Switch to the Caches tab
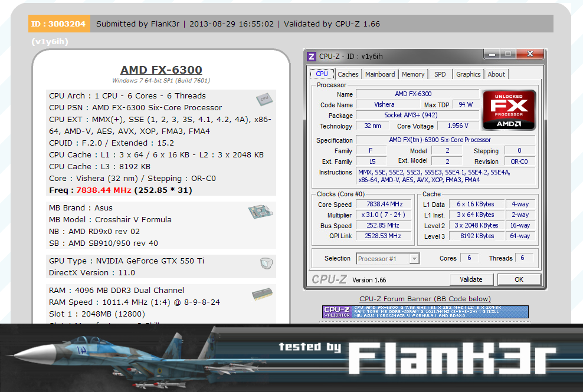Screen dimensions: 583x392 (348, 74)
